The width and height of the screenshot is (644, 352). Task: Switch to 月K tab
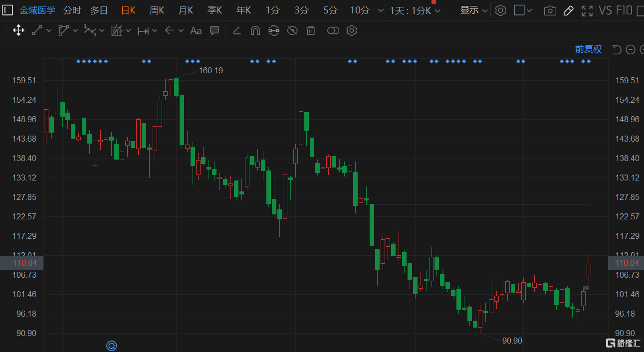[186, 10]
